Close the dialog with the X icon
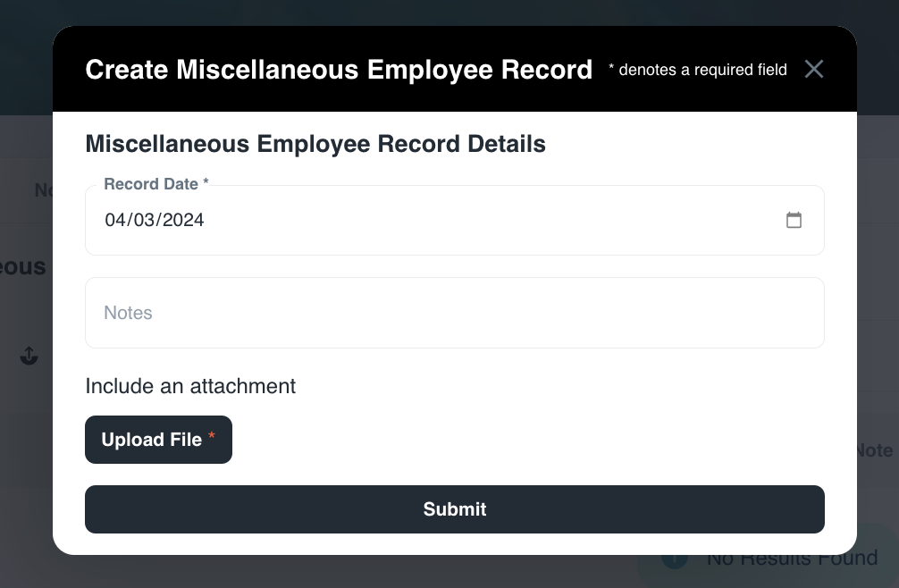 (x=813, y=69)
